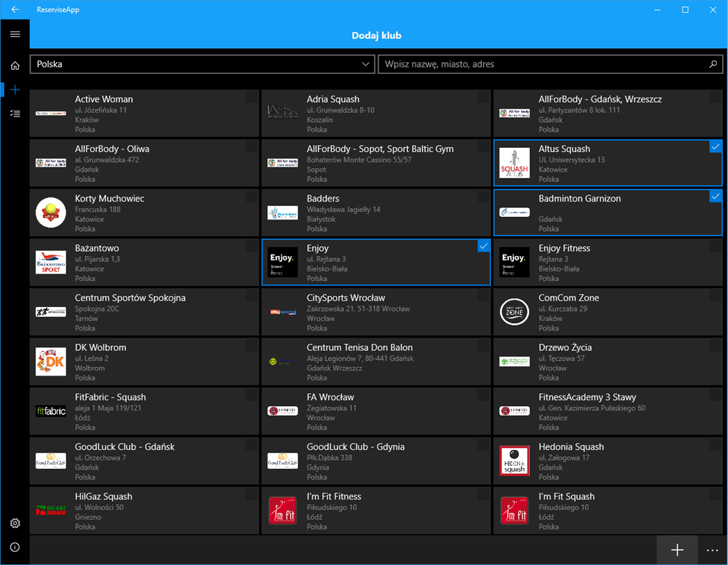The width and height of the screenshot is (728, 565).
Task: Click the HilGaz Squash logo
Action: pos(51,511)
